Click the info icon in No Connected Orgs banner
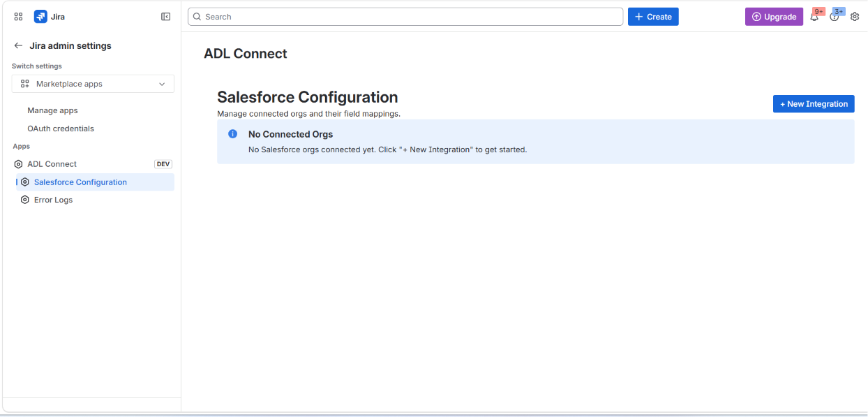 click(233, 134)
